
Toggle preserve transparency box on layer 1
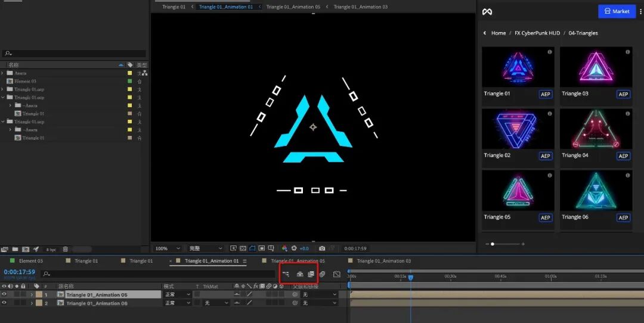click(197, 294)
